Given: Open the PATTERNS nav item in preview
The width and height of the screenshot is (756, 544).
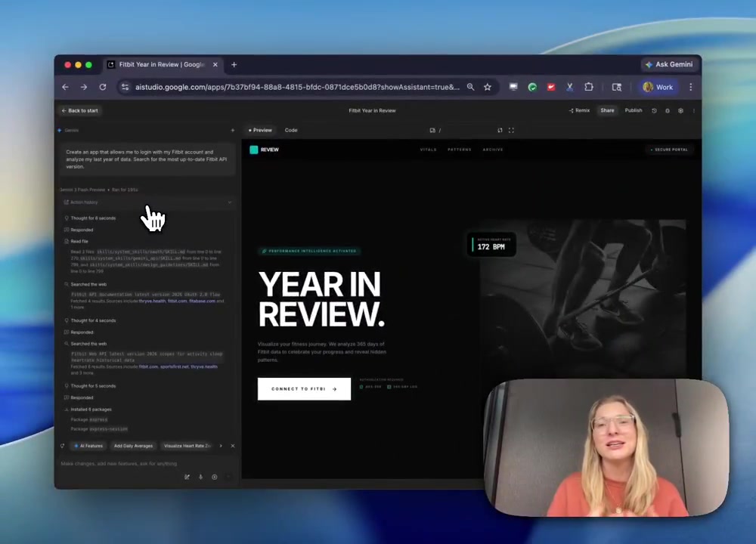Looking at the screenshot, I should [x=460, y=150].
